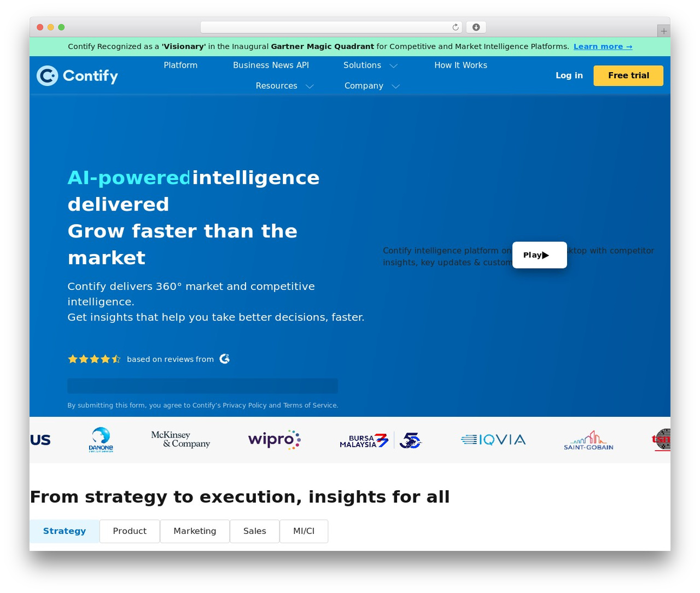Click the Saint-Gobain logo
Image resolution: width=700 pixels, height=593 pixels.
588,440
